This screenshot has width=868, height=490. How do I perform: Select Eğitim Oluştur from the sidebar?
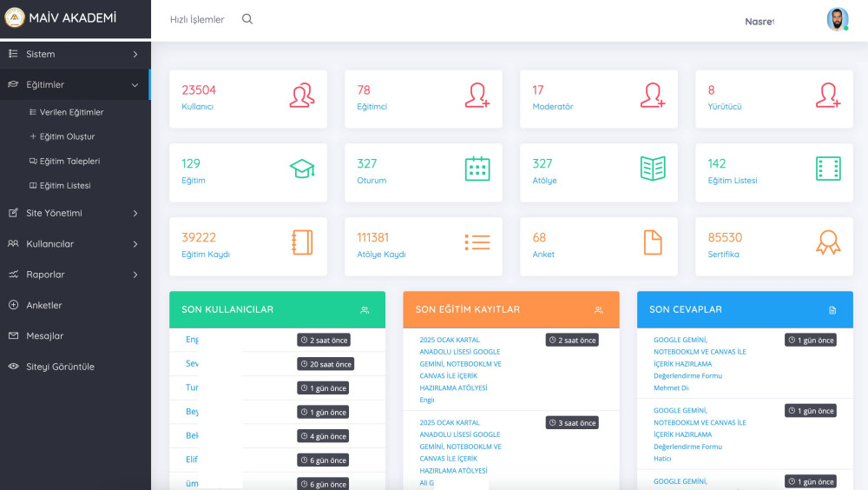(67, 136)
